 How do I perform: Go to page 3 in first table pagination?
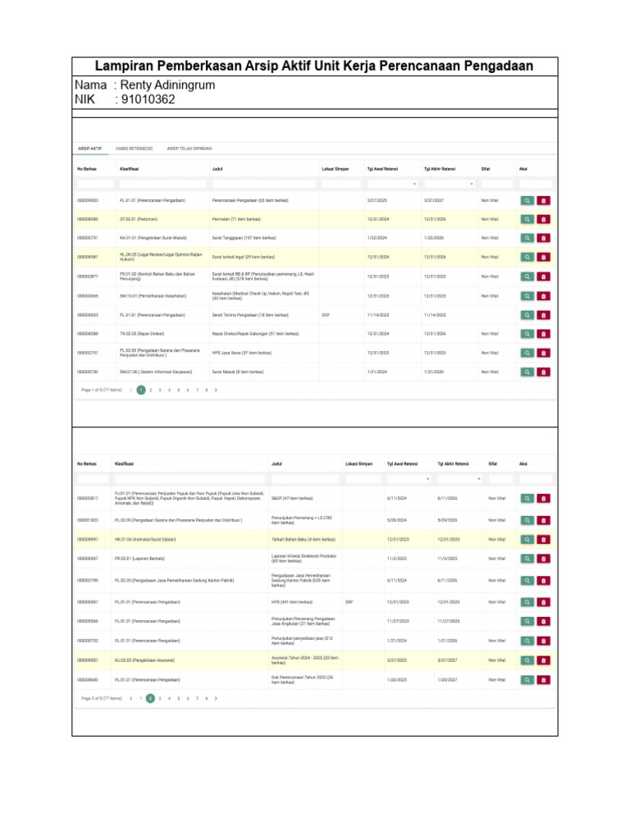160,390
